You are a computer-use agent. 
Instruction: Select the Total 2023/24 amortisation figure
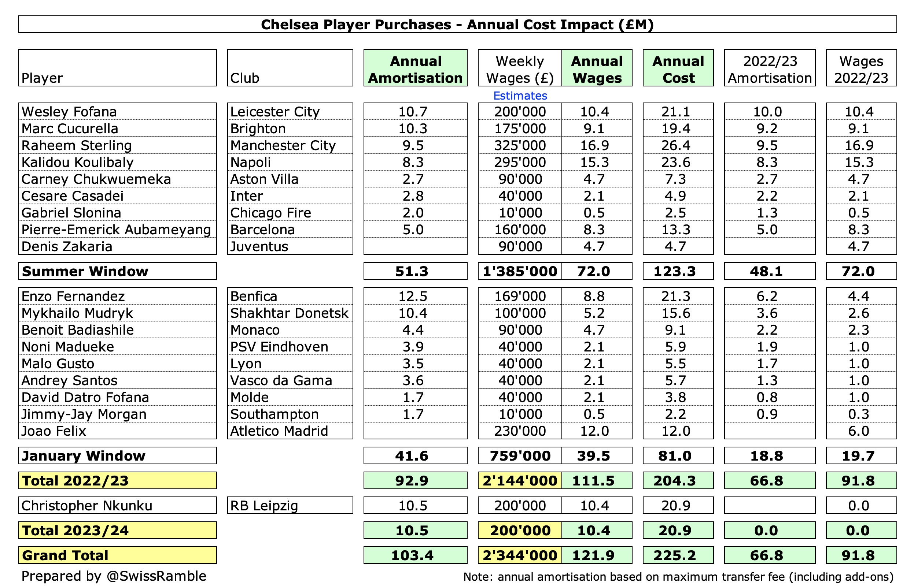pos(415,531)
